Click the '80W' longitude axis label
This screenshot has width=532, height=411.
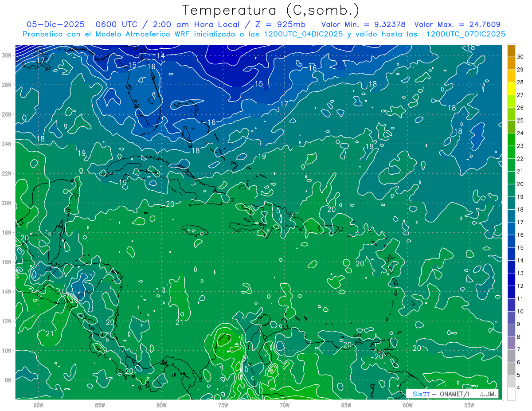point(161,405)
